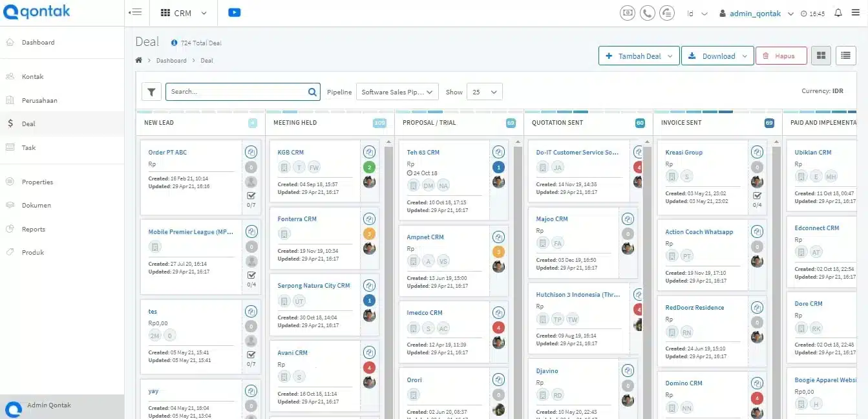Click the scroll-up arrow in Meeting Held column
868x419 pixels.
point(389,142)
